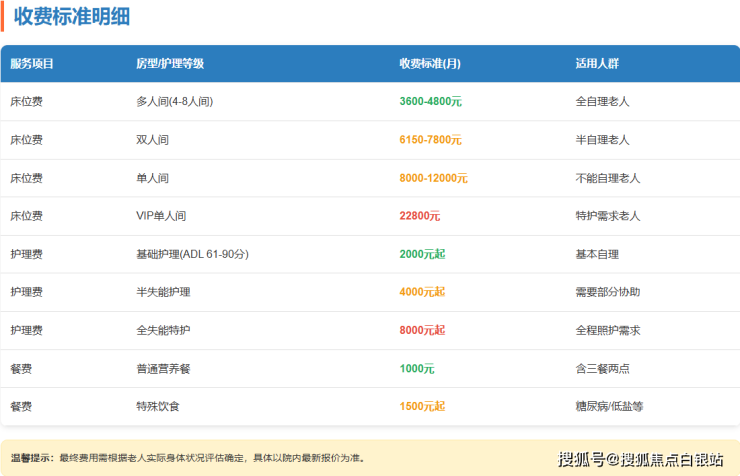Select the 特殊饮食 cell
The height and width of the screenshot is (476, 740).
[158, 407]
